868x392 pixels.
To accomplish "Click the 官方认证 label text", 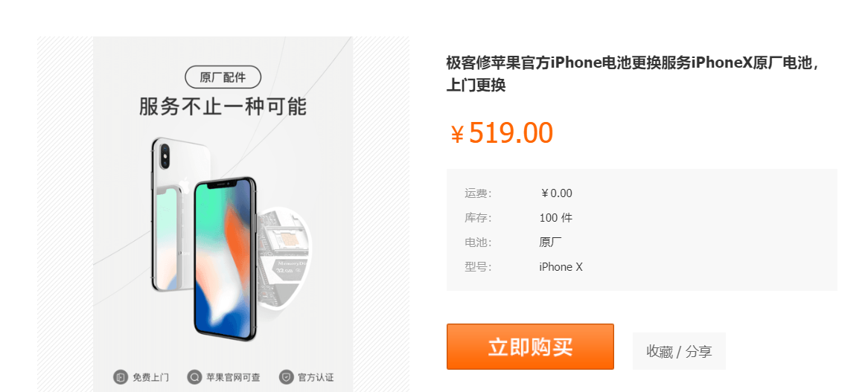I will pyautogui.click(x=316, y=378).
